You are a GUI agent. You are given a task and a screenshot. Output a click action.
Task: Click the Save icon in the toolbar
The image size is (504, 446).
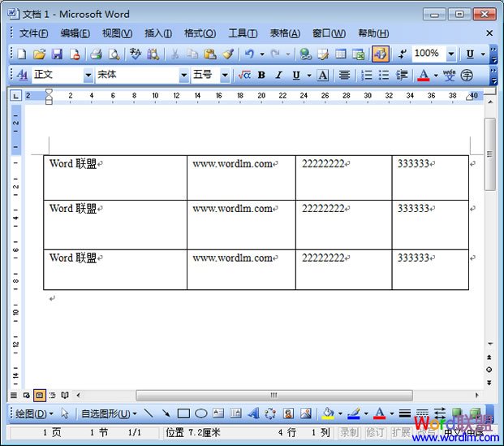[x=57, y=54]
